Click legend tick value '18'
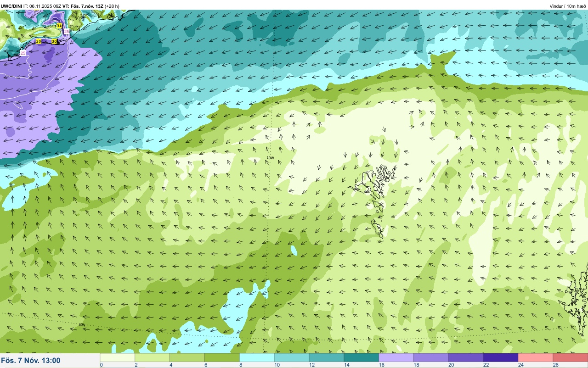 (x=417, y=365)
